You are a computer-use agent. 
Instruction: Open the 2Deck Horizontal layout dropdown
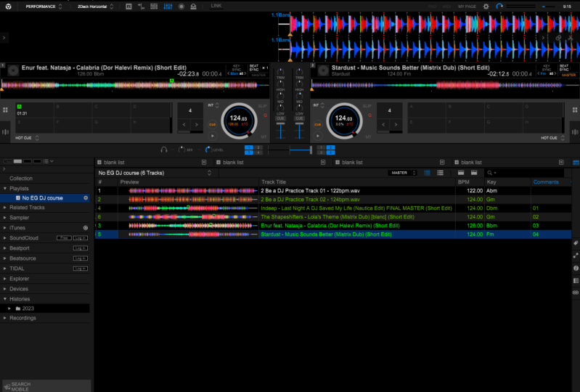pos(95,7)
